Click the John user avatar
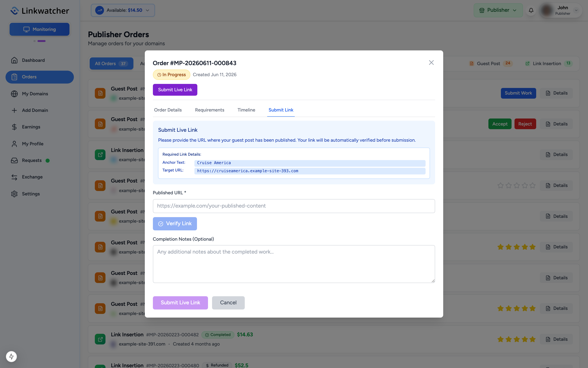Screen dimensions: 588x368 [x=547, y=10]
